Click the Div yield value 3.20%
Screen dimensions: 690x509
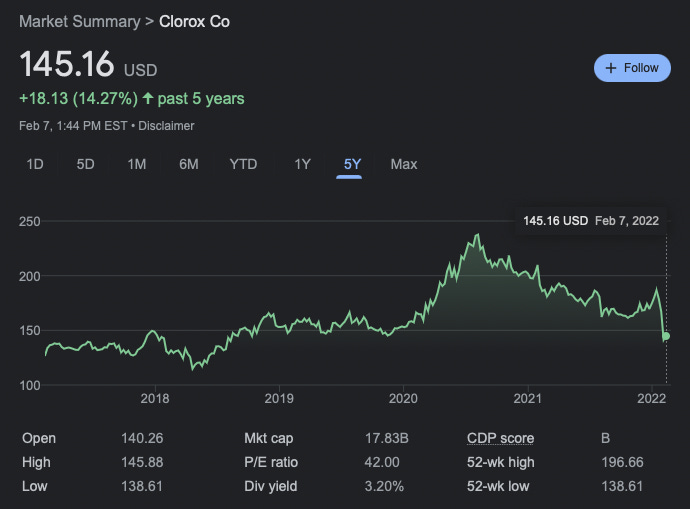point(384,486)
